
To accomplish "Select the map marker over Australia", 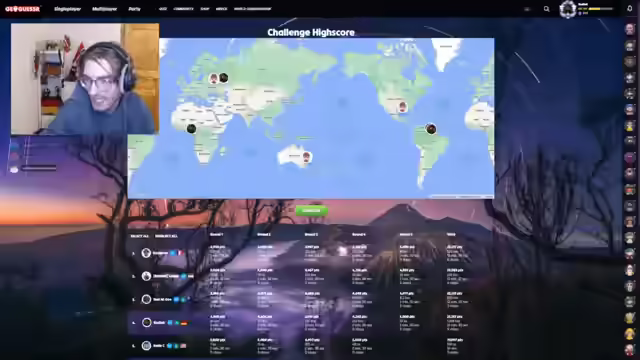I will point(306,157).
